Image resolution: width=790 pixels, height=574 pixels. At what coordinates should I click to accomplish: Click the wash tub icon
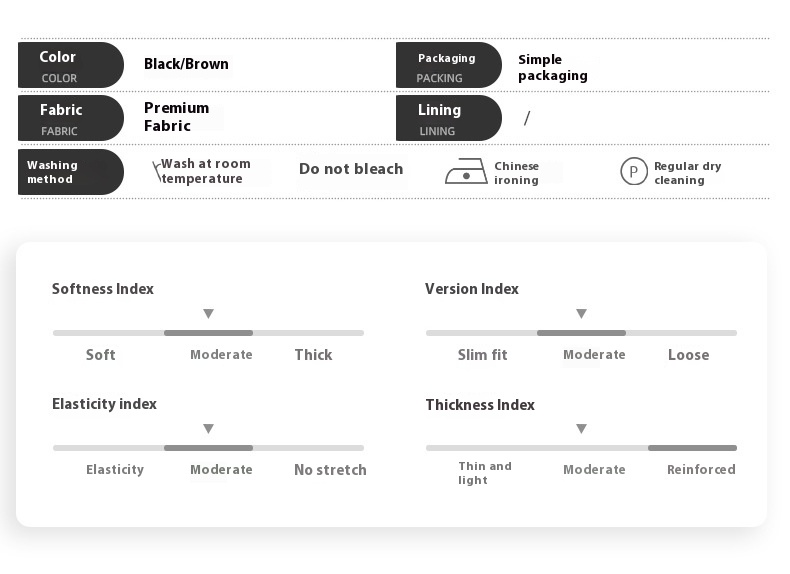point(157,171)
